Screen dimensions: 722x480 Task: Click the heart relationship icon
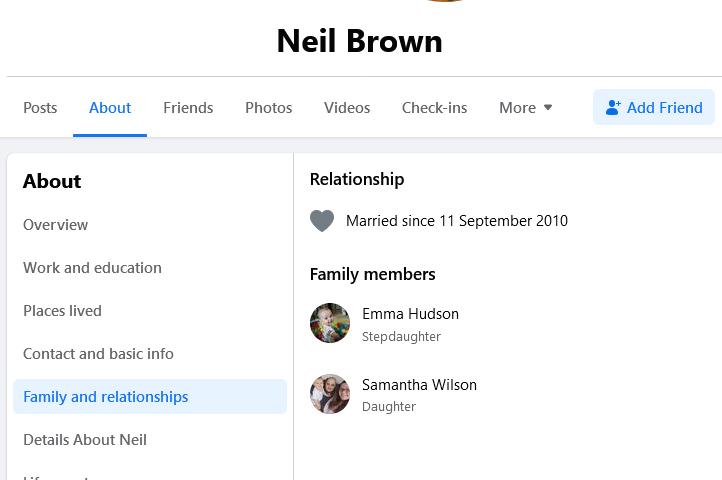pyautogui.click(x=322, y=221)
